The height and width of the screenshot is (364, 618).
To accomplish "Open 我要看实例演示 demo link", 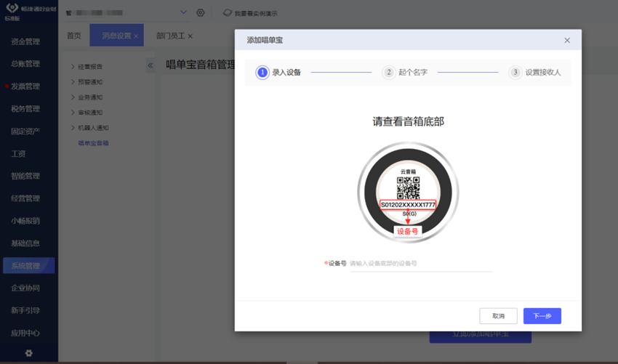I will click(250, 13).
